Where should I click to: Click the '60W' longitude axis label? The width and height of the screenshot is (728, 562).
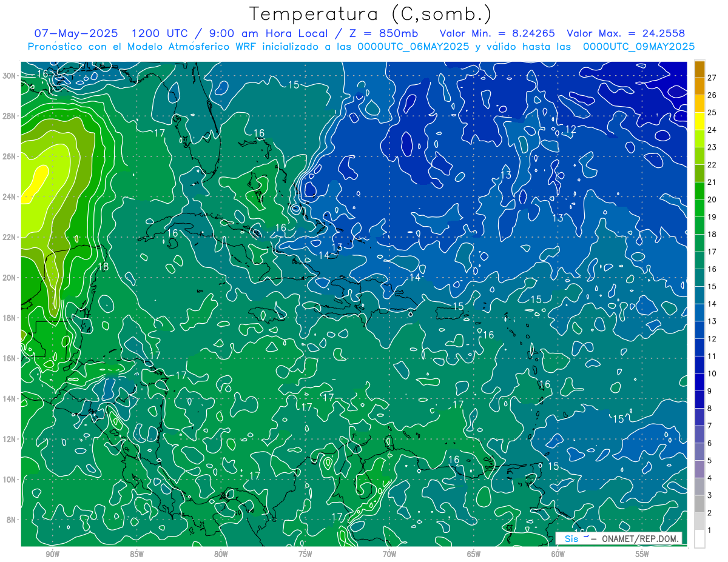pyautogui.click(x=558, y=554)
